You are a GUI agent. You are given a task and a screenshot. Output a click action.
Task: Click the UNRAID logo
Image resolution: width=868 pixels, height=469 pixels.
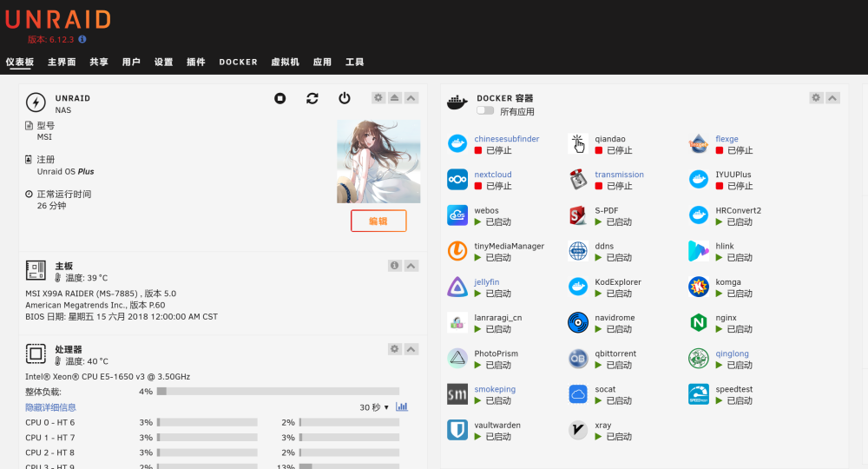coord(57,20)
